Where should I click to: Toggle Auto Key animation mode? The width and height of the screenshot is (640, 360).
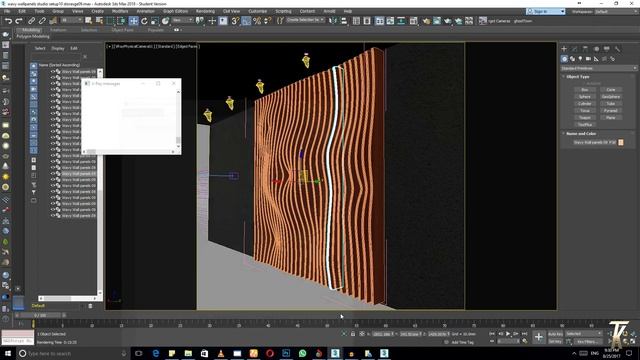pyautogui.click(x=555, y=334)
